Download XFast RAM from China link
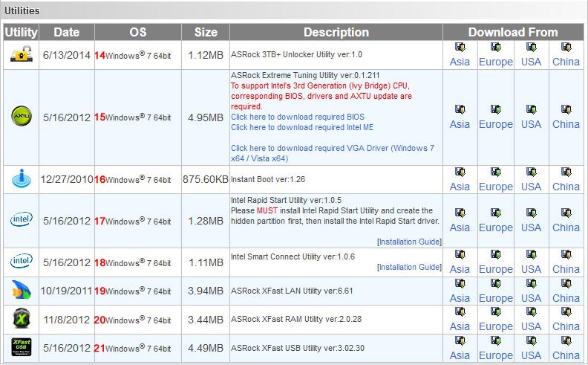The height and width of the screenshot is (365, 588). point(566,326)
